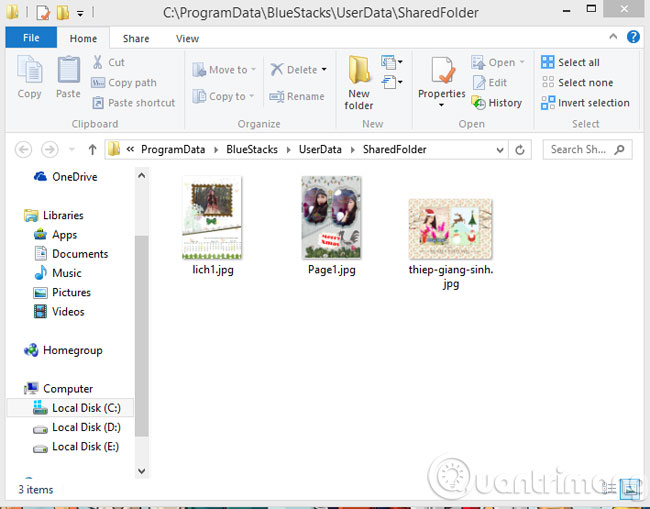Open the Videos library
Viewport: 650px width, 509px height.
point(59,311)
